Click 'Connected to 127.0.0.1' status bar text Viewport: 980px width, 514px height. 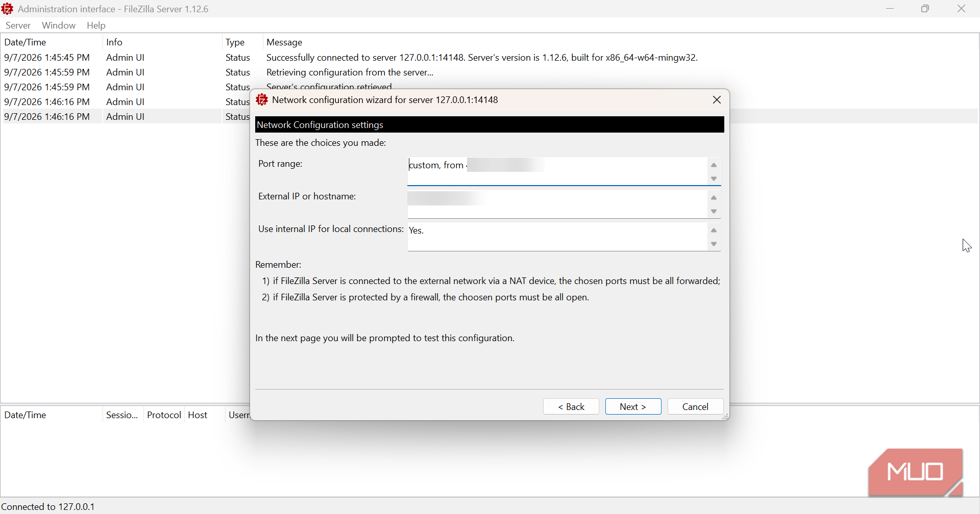pyautogui.click(x=48, y=507)
